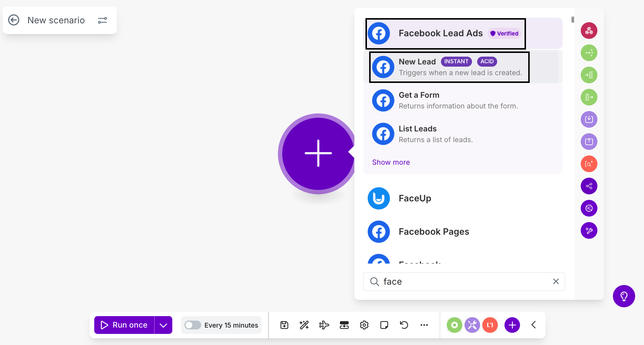The height and width of the screenshot is (345, 644).
Task: Open the lavender download-arrow sidebar icon
Action: point(589,119)
